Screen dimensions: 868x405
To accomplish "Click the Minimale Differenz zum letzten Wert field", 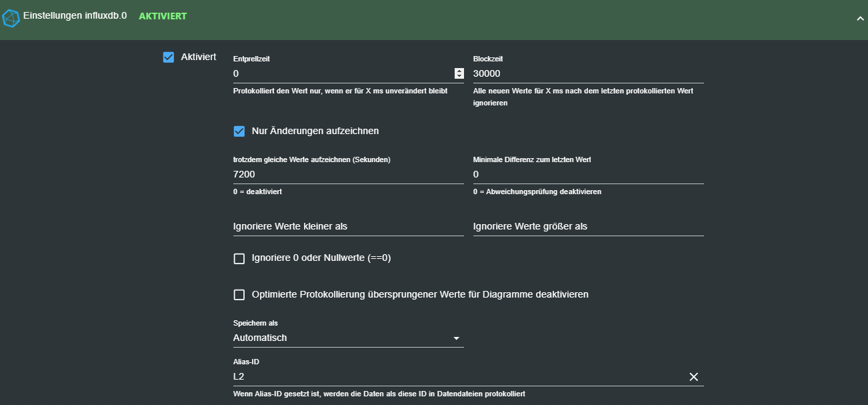I will pos(587,174).
